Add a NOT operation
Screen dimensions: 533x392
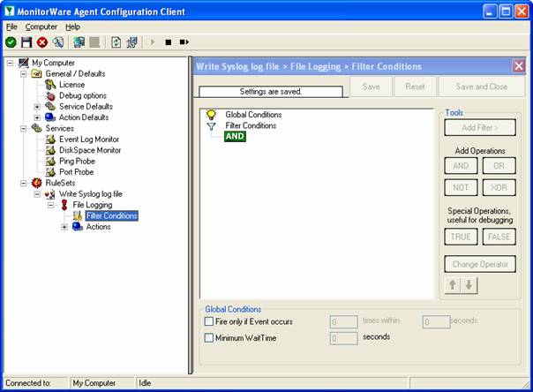(461, 187)
